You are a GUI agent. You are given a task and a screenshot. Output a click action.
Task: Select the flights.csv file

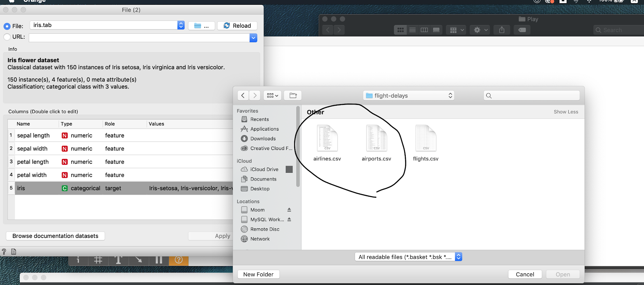426,143
